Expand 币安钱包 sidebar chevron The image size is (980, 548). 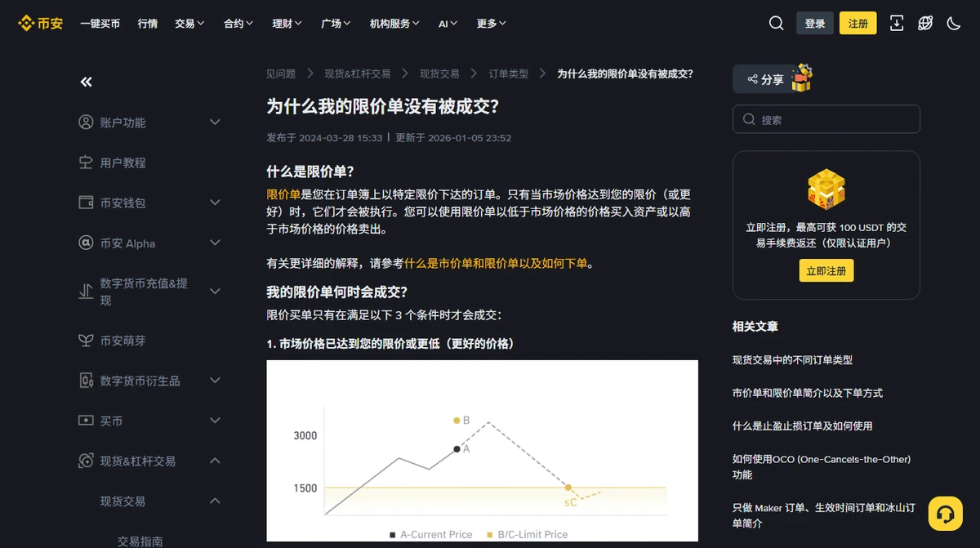[x=216, y=203]
